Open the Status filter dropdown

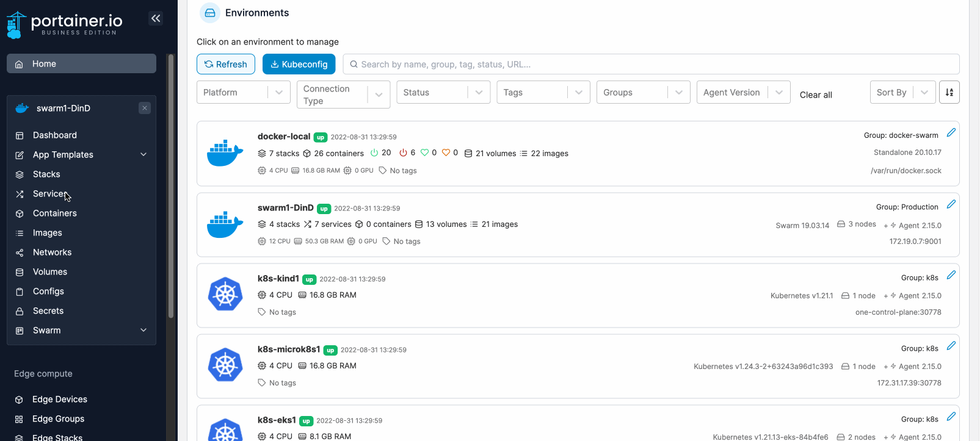point(443,92)
